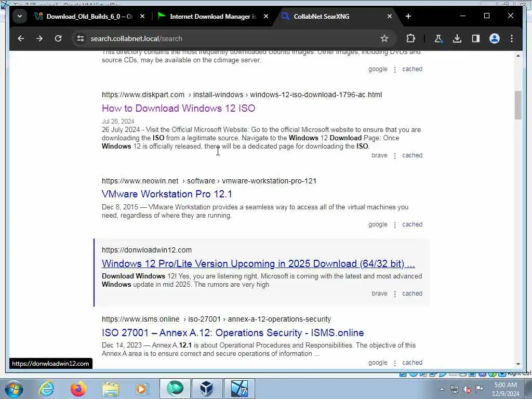Open the browser three-dot menu
This screenshot has height=399, width=532.
pyautogui.click(x=512, y=38)
